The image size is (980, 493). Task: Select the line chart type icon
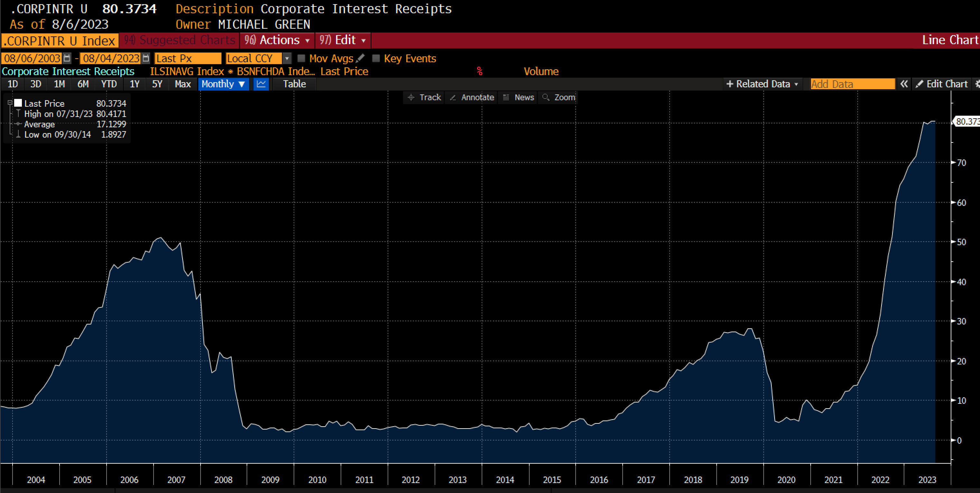tap(261, 84)
